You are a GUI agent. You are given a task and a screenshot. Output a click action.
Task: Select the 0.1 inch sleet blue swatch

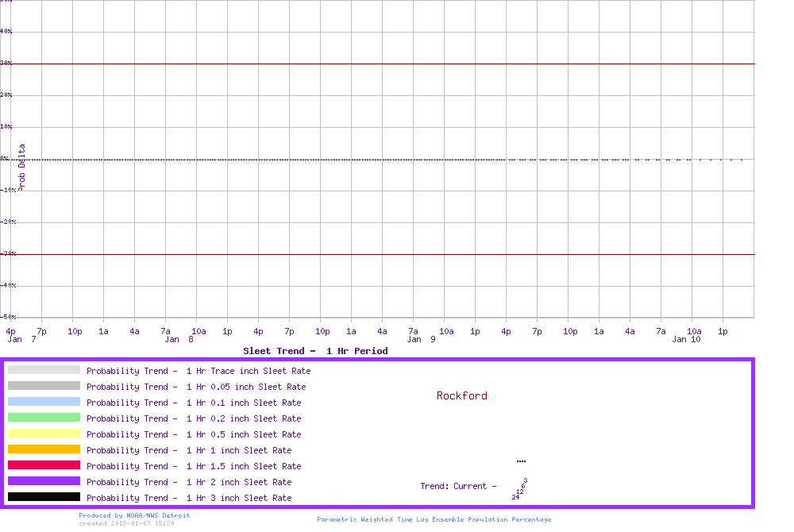coord(44,402)
